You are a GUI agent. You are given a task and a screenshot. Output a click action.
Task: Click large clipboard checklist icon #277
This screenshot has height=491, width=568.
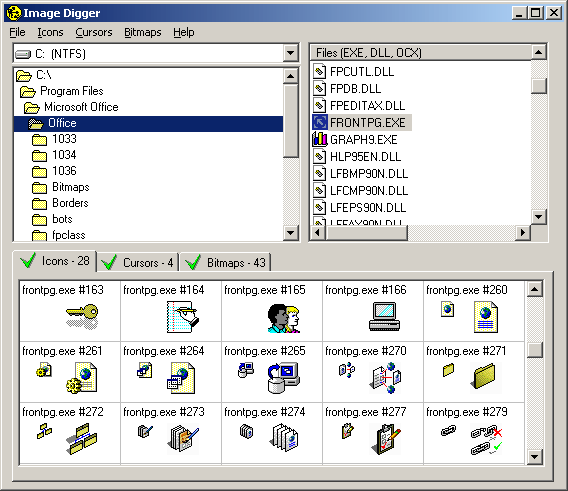386,439
